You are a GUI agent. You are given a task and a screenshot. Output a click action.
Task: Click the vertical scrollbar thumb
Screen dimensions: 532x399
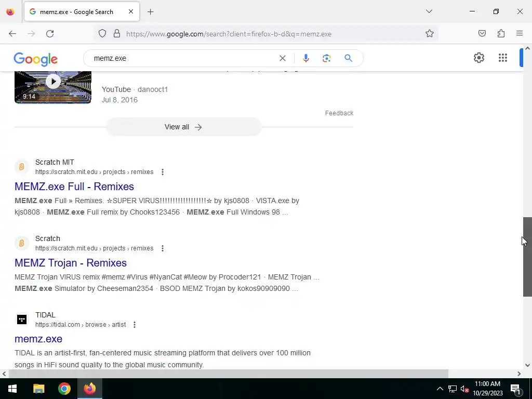527,257
